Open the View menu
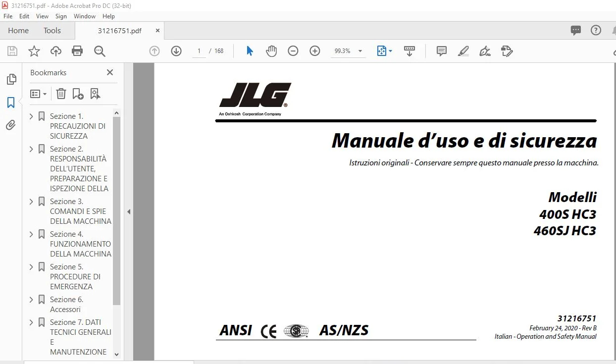 (43, 16)
